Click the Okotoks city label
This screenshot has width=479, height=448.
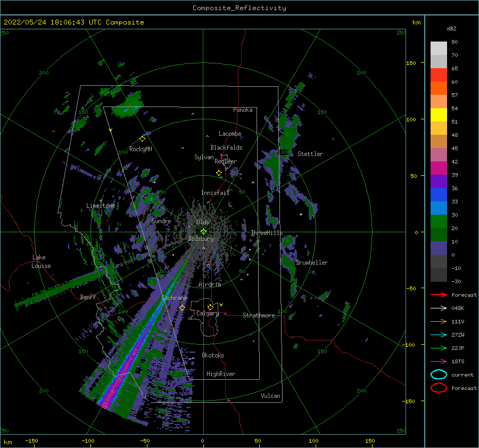(x=213, y=355)
